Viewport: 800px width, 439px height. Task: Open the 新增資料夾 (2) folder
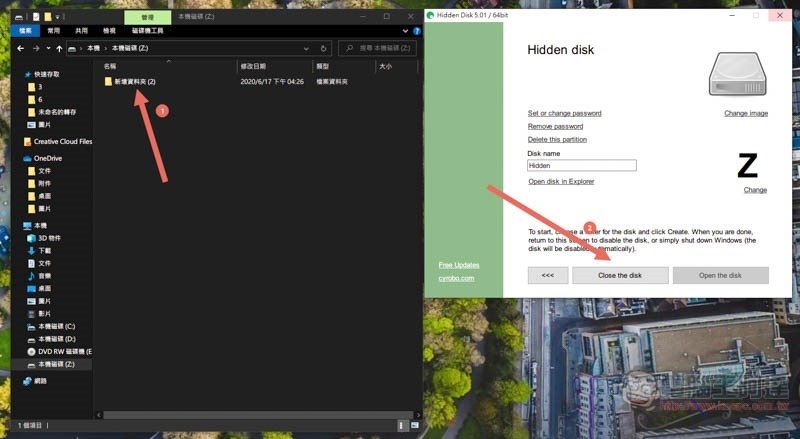(x=135, y=81)
